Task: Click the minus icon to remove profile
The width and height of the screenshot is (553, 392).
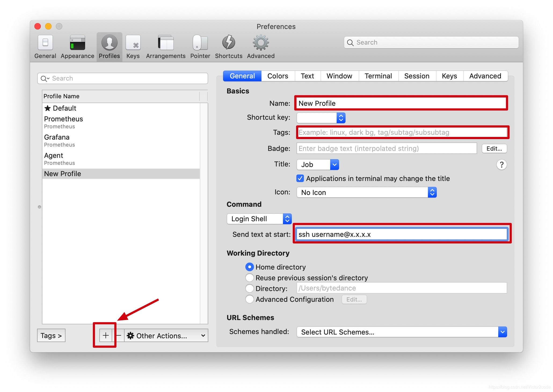Action: tap(119, 335)
